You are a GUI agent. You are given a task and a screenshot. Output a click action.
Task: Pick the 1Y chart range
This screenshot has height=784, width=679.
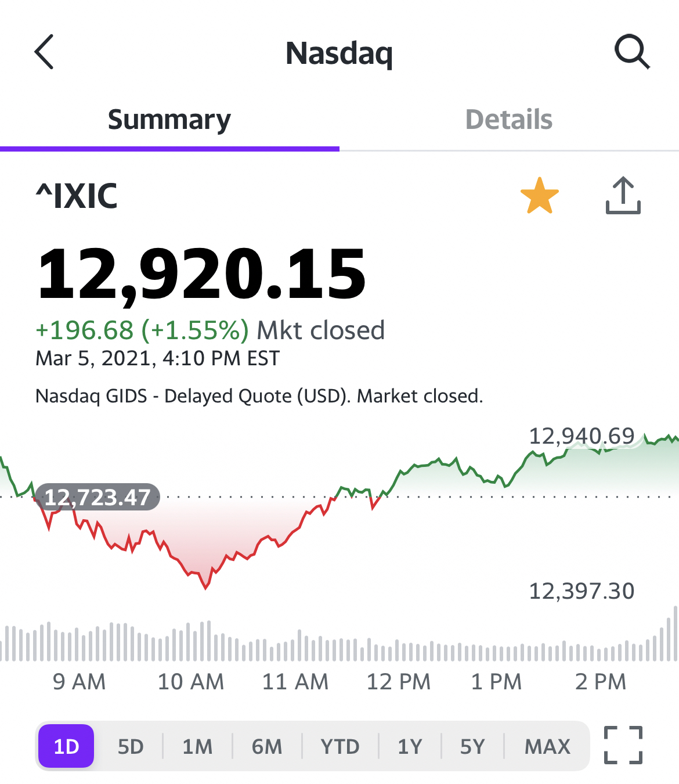pos(410,746)
